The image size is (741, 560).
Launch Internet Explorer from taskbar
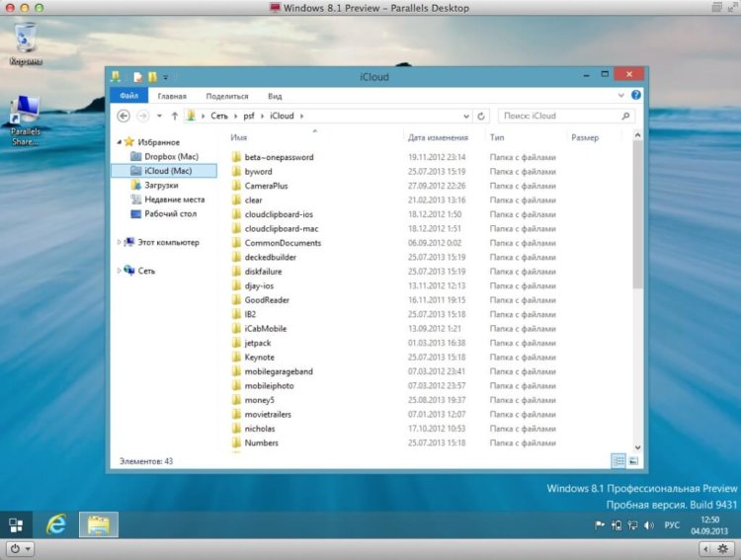coord(55,524)
